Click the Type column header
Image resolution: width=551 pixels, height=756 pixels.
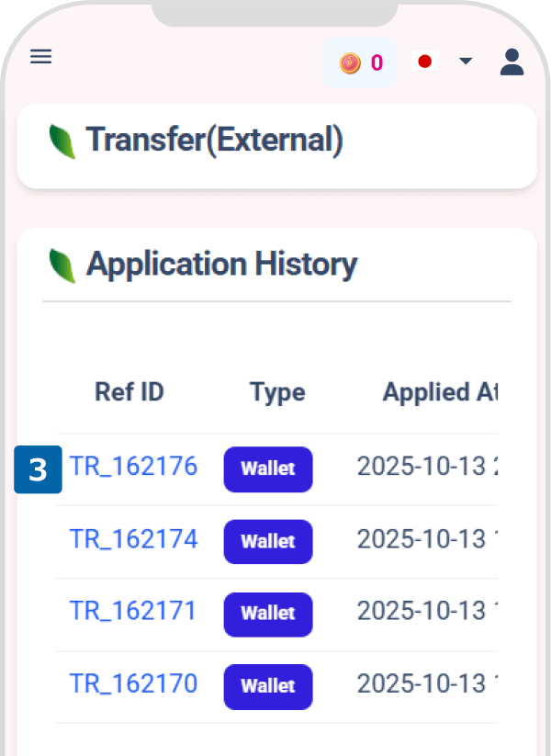click(x=277, y=392)
